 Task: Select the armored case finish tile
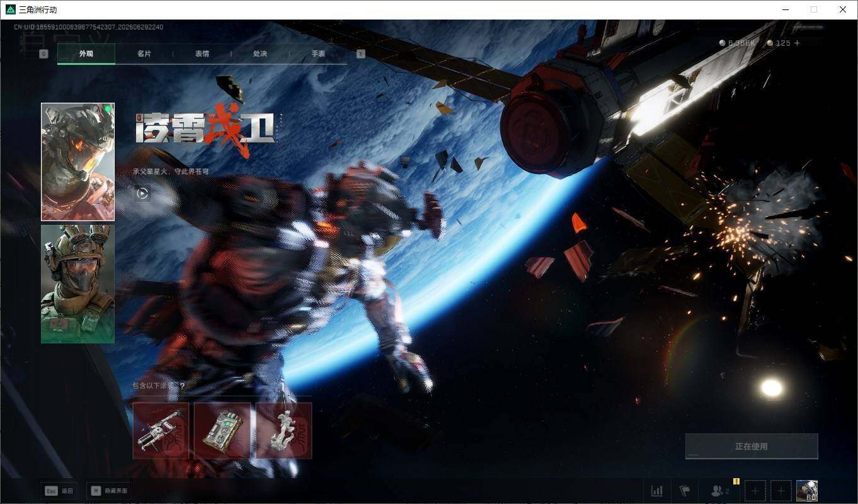point(222,430)
